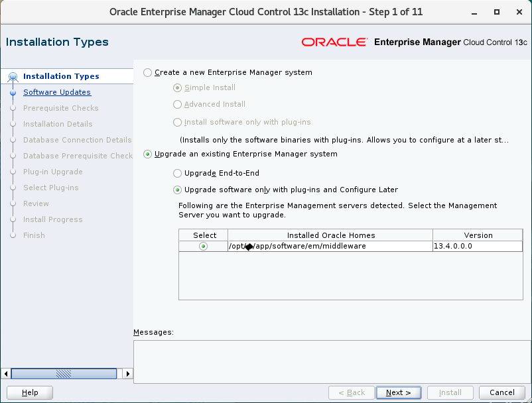Close the installer window
The image size is (532, 403).
[519, 12]
